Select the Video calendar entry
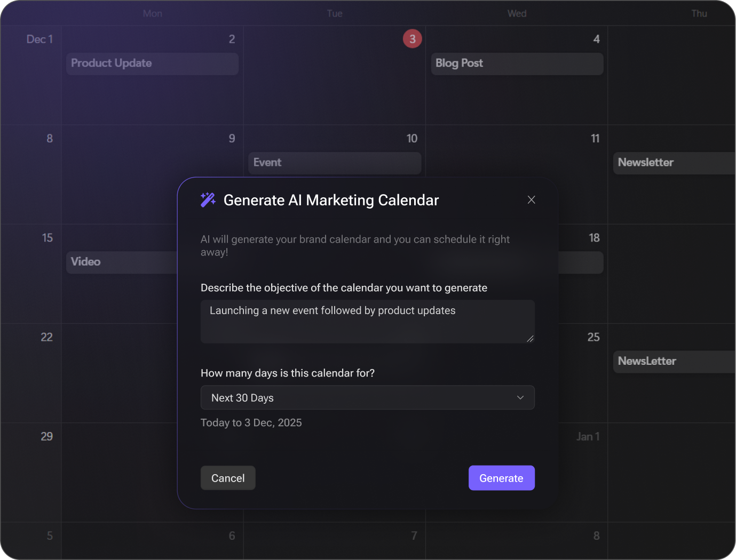 (x=122, y=262)
